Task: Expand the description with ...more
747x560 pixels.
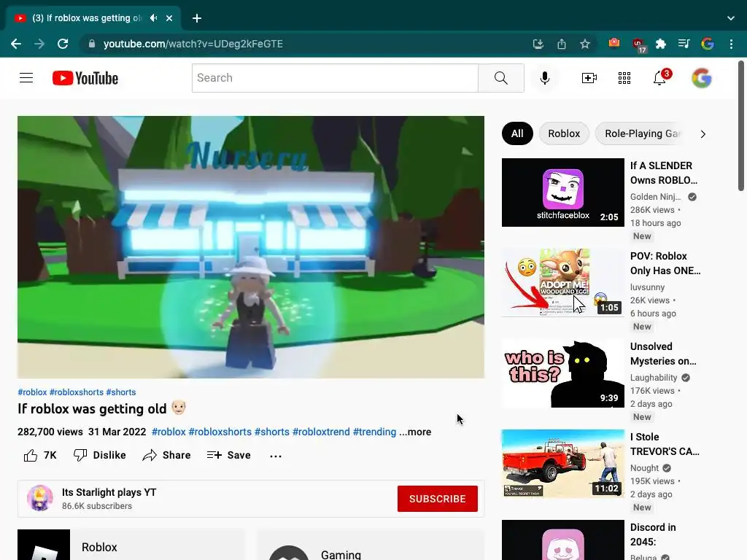Action: click(415, 432)
